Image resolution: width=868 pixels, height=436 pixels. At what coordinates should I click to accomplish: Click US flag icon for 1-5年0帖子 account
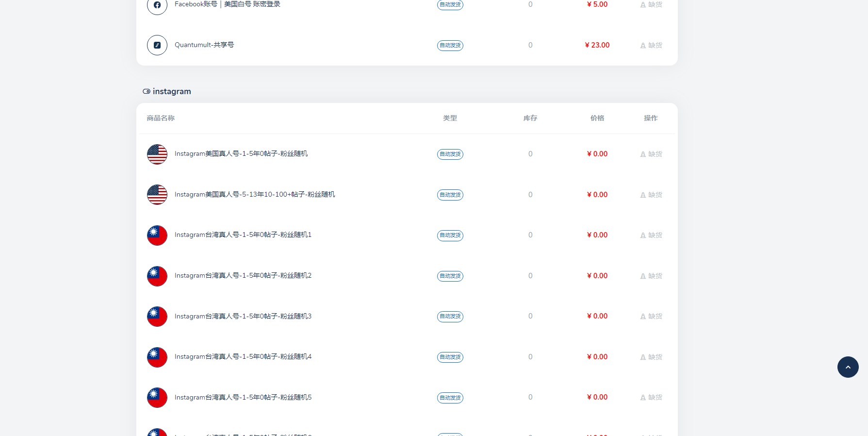point(157,154)
